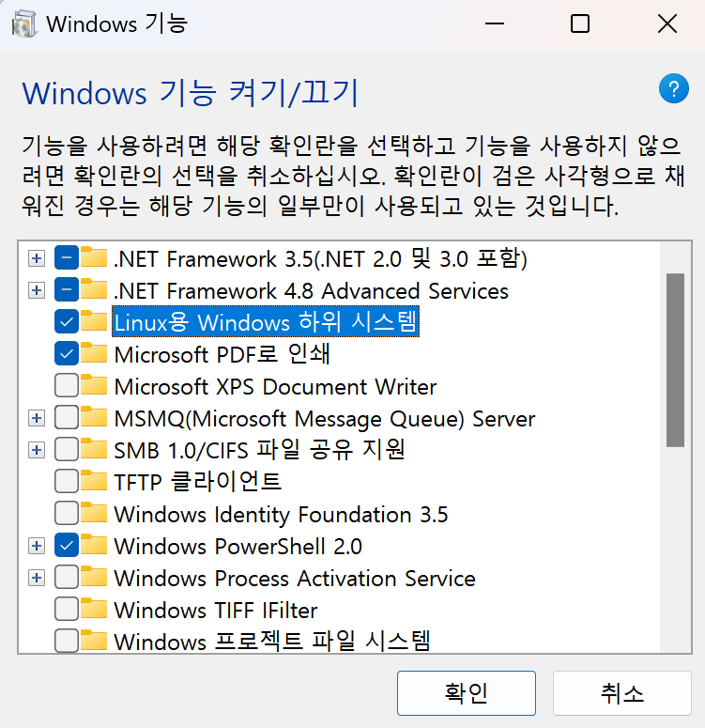Click folder icon beside SMB 1.0/CIFS 파일 공유 지원

point(94,449)
